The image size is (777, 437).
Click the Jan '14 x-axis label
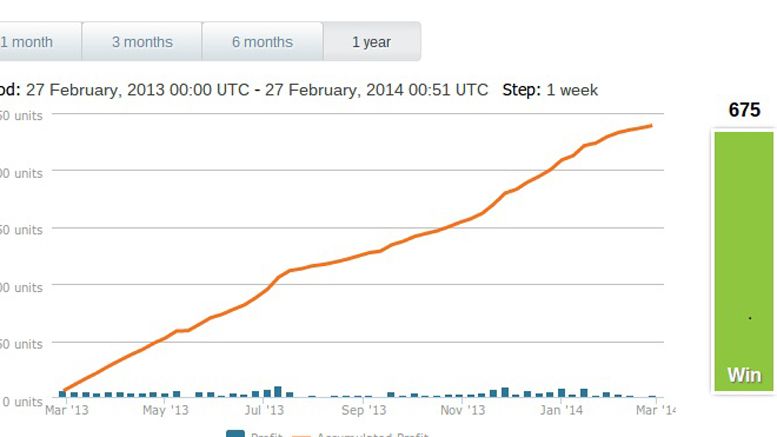pos(561,410)
